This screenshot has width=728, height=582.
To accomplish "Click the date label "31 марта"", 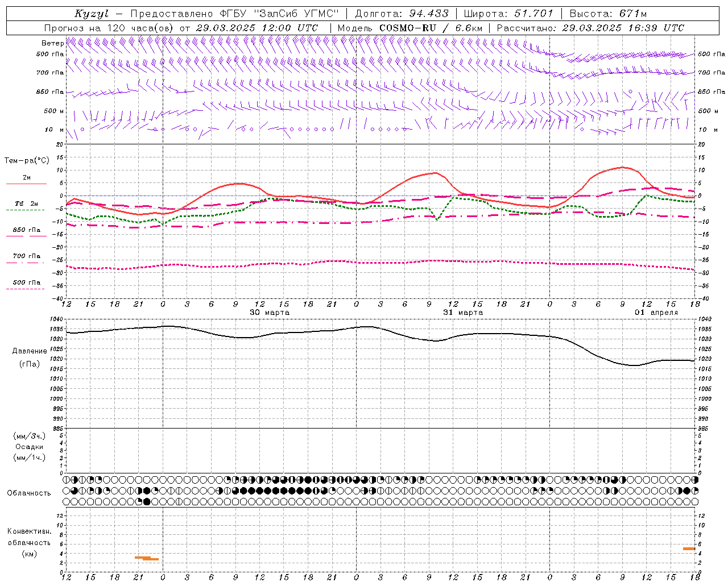I will 463,313.
